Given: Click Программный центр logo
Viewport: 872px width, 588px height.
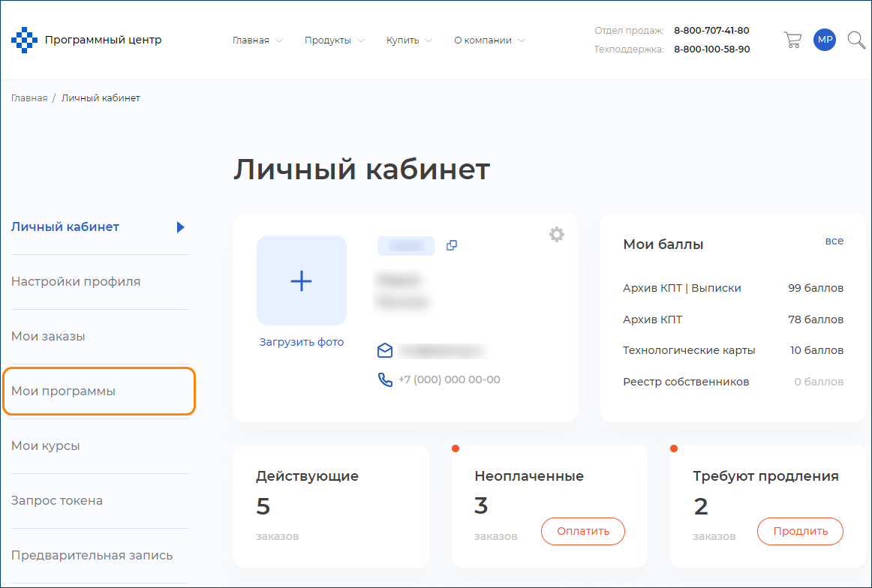Looking at the screenshot, I should [x=86, y=40].
